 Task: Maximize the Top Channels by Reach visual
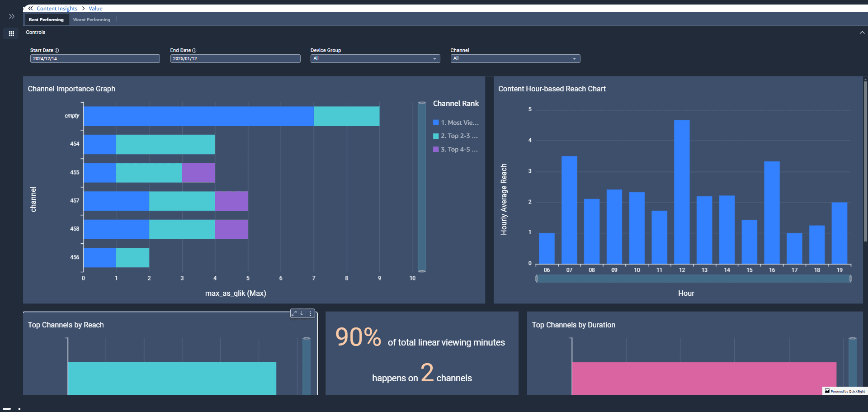click(x=294, y=313)
